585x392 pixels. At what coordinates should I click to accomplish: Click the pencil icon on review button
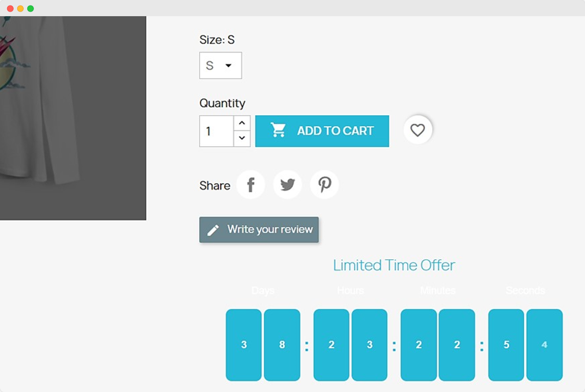(213, 230)
